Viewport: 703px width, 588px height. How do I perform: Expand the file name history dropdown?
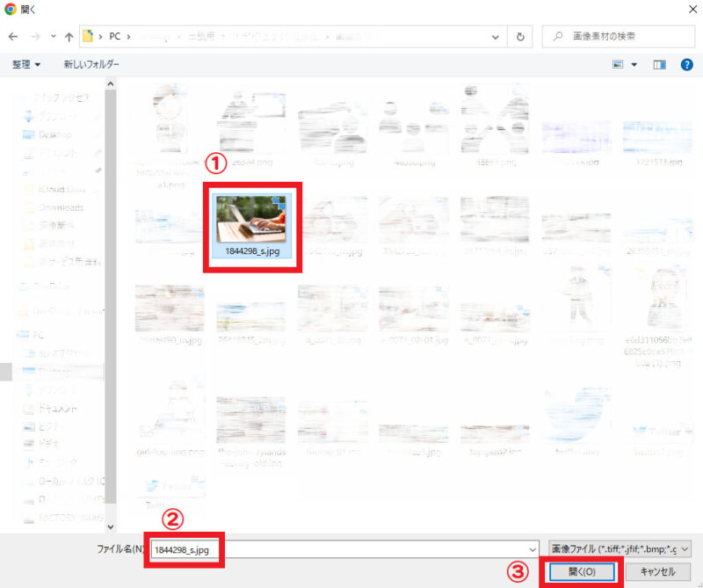point(533,549)
